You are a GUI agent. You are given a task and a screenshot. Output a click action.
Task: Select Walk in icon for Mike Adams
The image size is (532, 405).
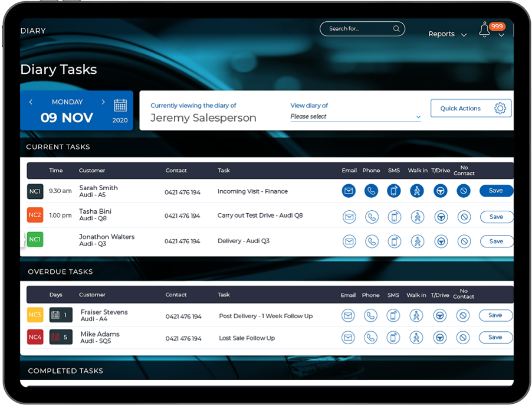tap(417, 338)
